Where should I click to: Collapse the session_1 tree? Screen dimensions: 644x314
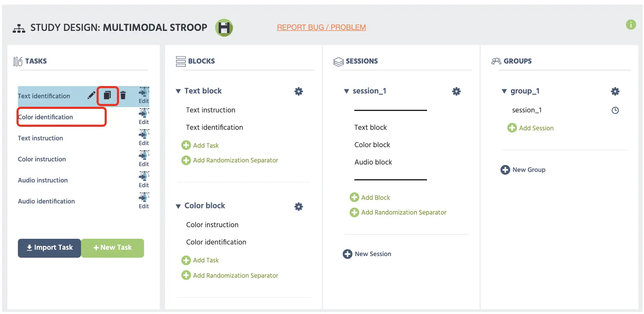(347, 91)
